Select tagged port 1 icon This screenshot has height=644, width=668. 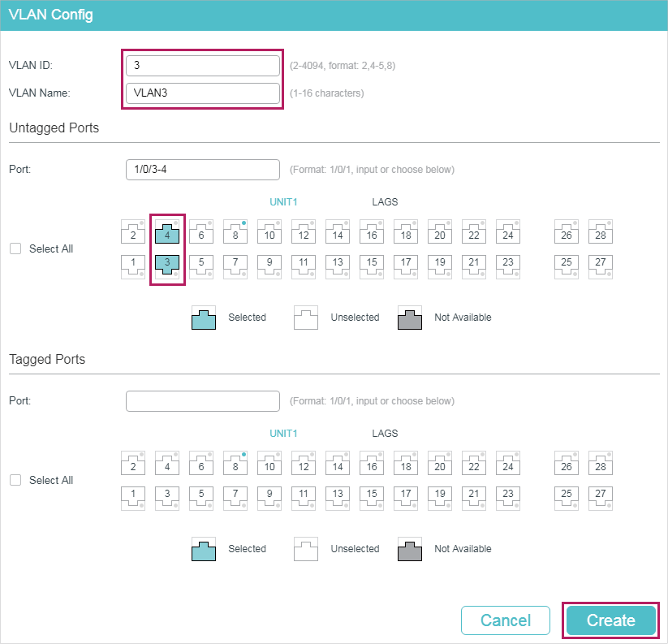pos(133,498)
